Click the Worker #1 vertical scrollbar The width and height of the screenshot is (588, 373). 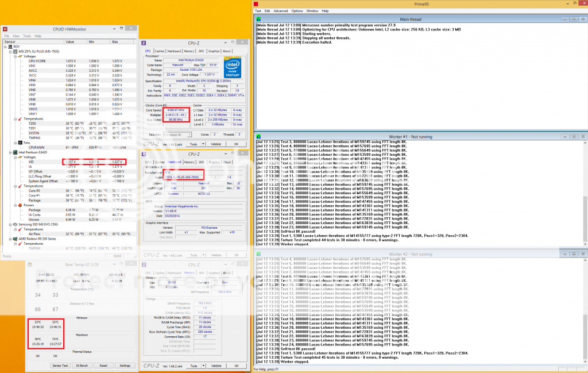point(585,195)
